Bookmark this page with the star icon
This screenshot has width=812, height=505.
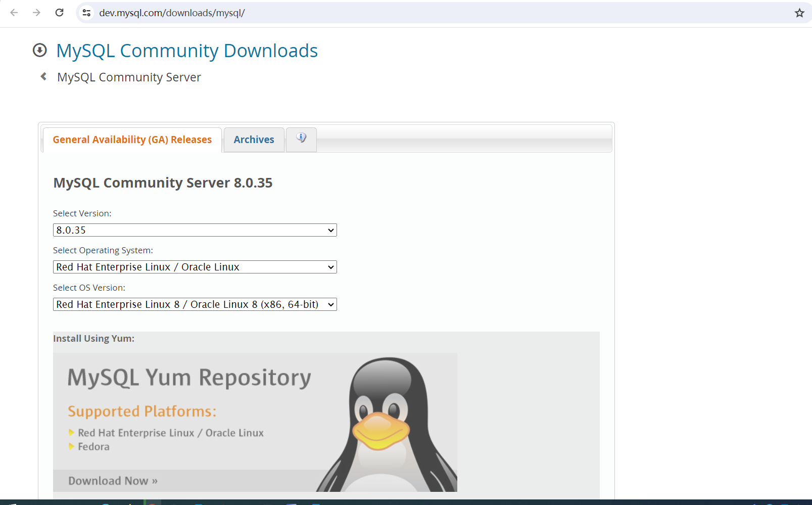(799, 13)
